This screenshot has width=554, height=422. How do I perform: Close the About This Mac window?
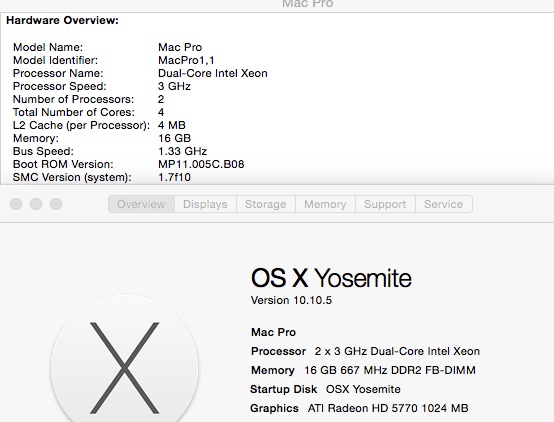pyautogui.click(x=16, y=204)
